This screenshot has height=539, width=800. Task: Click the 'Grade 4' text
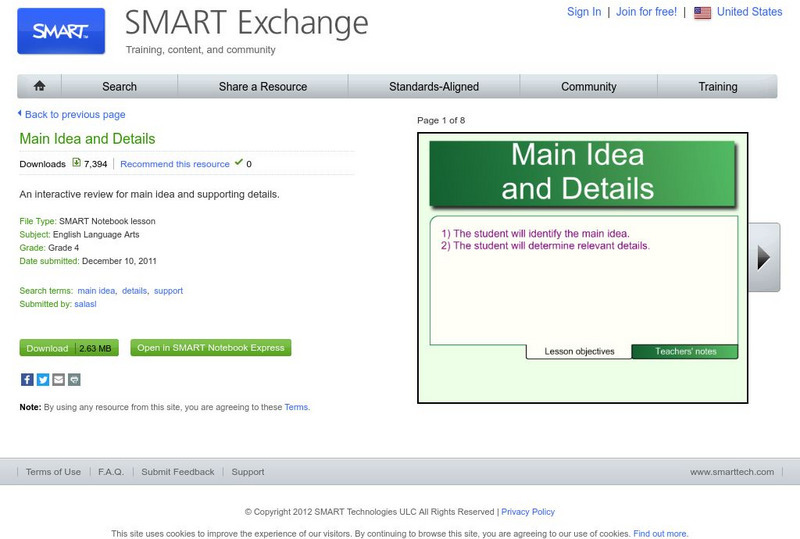(63, 248)
